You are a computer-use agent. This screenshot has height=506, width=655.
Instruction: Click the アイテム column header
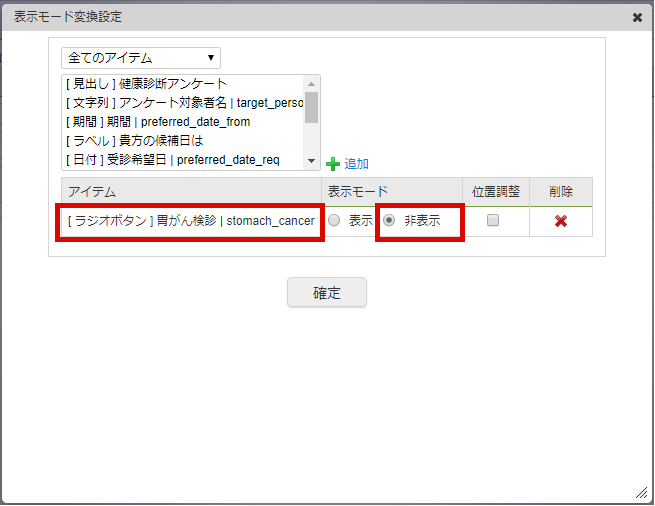[x=191, y=192]
